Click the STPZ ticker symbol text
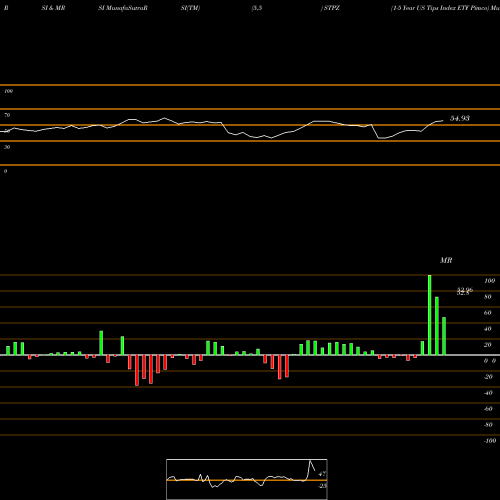500x500 pixels. click(x=332, y=8)
